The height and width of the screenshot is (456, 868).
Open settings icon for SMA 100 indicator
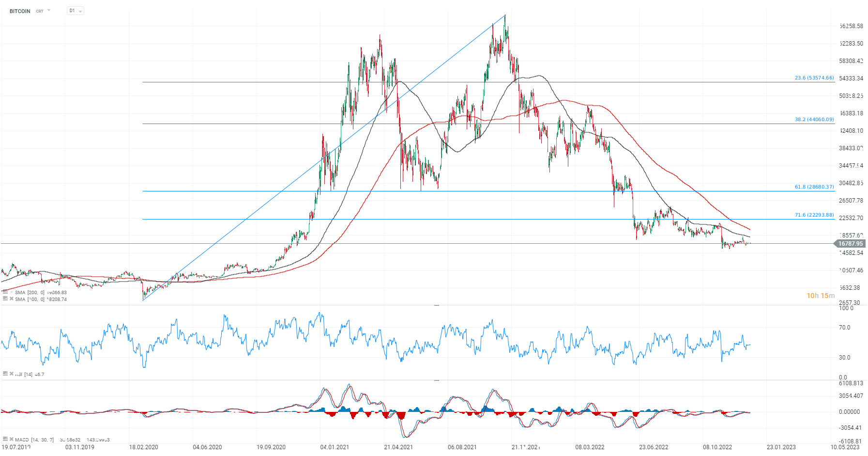(5, 299)
